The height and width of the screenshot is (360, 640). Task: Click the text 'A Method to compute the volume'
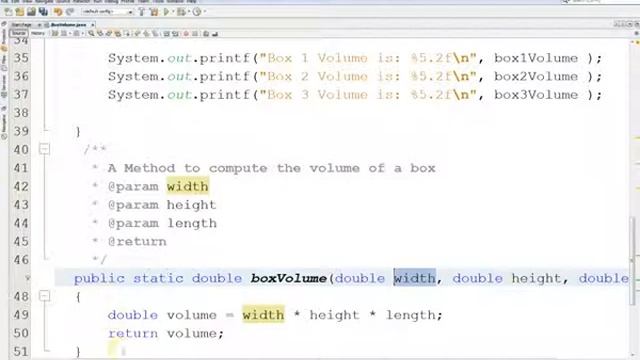click(x=233, y=168)
